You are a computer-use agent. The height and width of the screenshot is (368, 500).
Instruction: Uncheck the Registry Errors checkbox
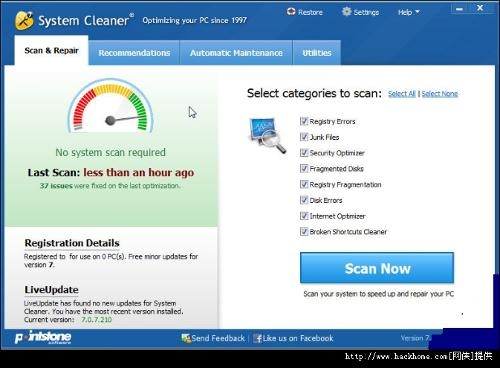tap(304, 121)
